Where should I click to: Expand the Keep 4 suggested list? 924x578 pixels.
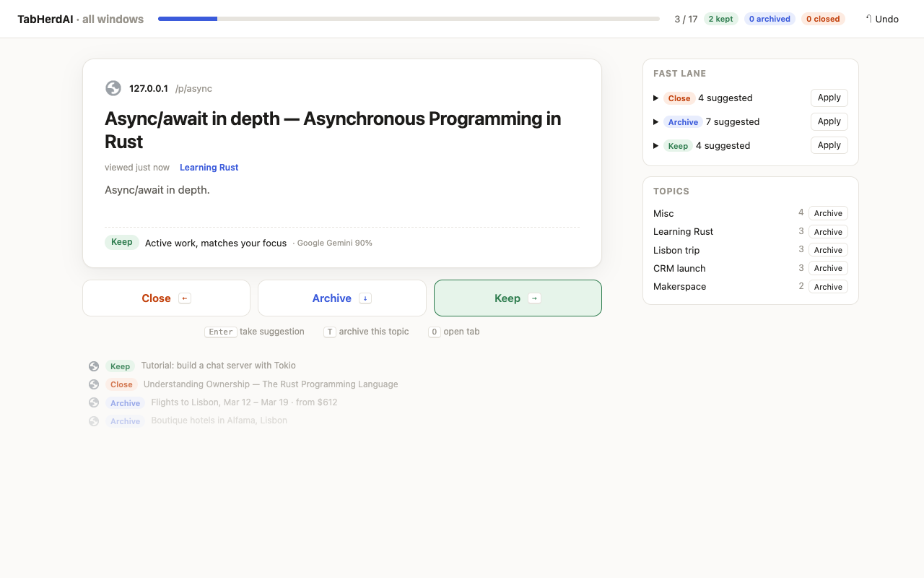(656, 146)
